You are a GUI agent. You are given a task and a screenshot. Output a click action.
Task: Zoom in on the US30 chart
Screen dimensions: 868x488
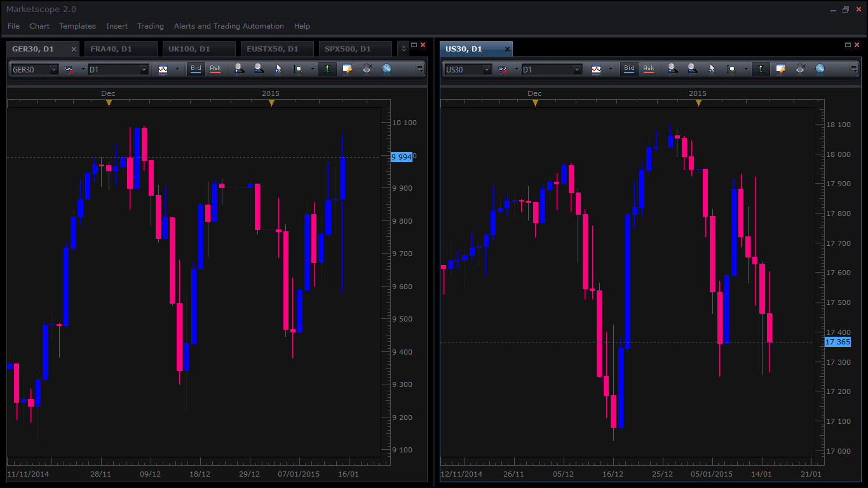[x=672, y=69]
